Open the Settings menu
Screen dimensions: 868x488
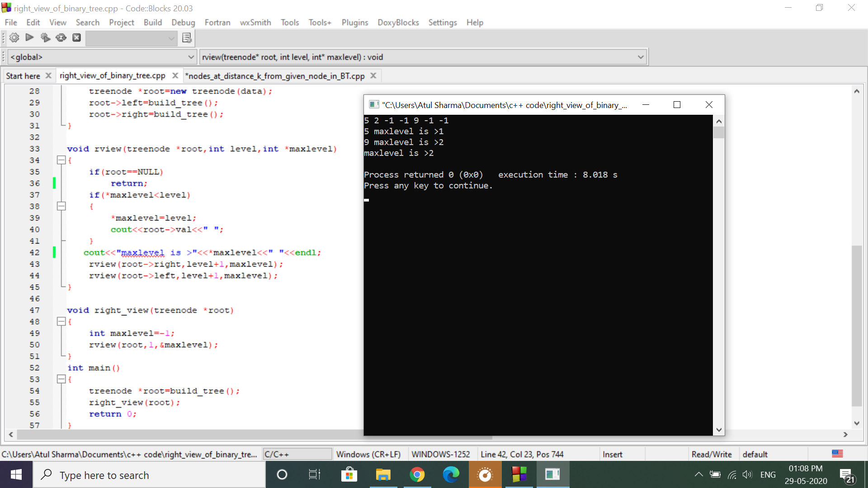(443, 22)
